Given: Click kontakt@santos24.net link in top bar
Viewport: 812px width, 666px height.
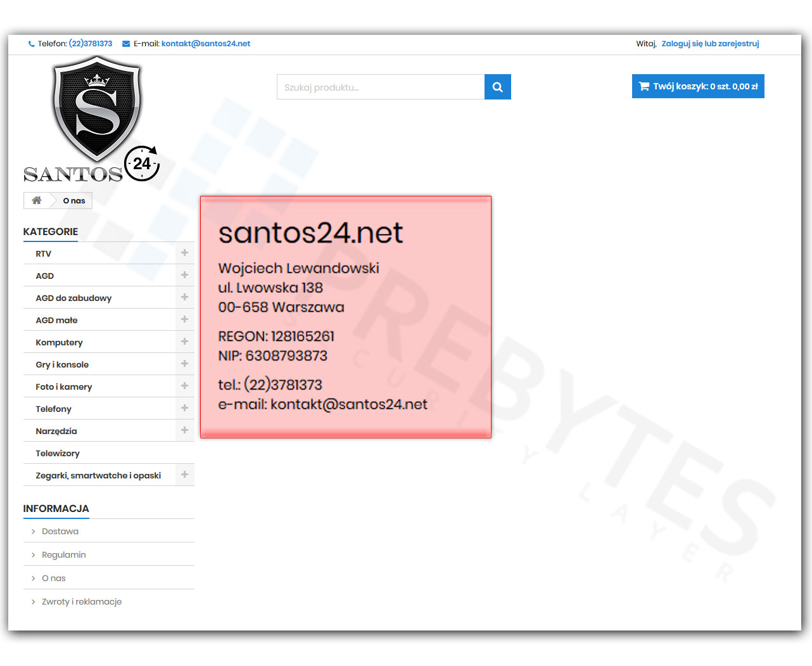Looking at the screenshot, I should tap(206, 44).
